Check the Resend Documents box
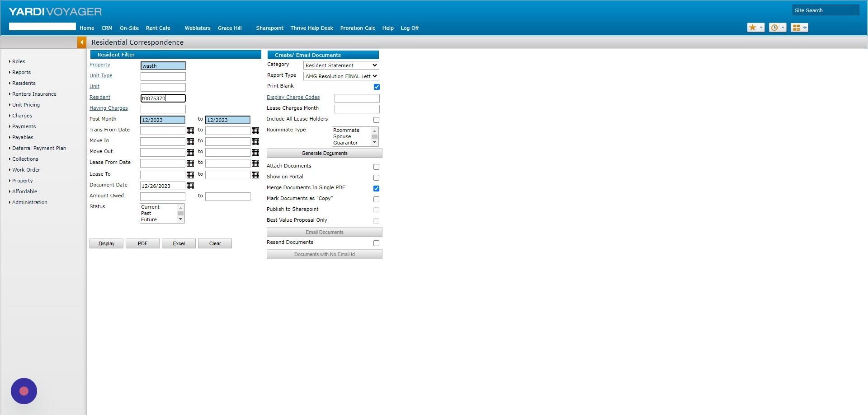The width and height of the screenshot is (868, 415). [x=376, y=243]
